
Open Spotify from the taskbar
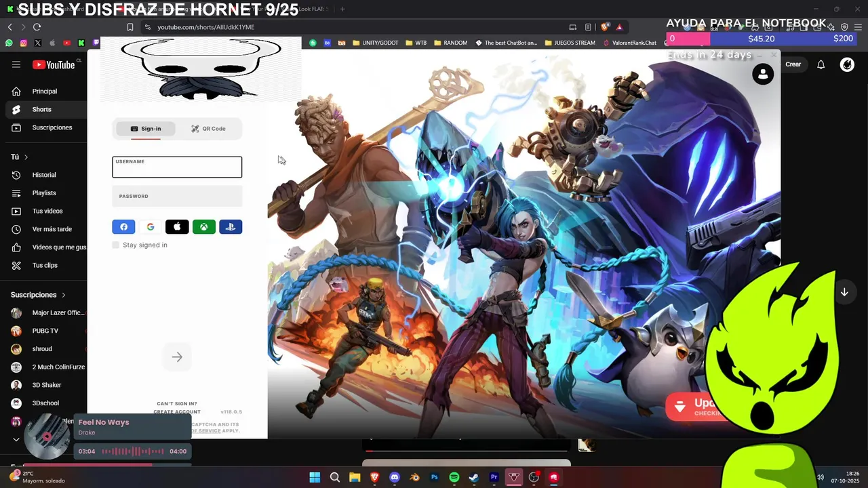pyautogui.click(x=454, y=477)
